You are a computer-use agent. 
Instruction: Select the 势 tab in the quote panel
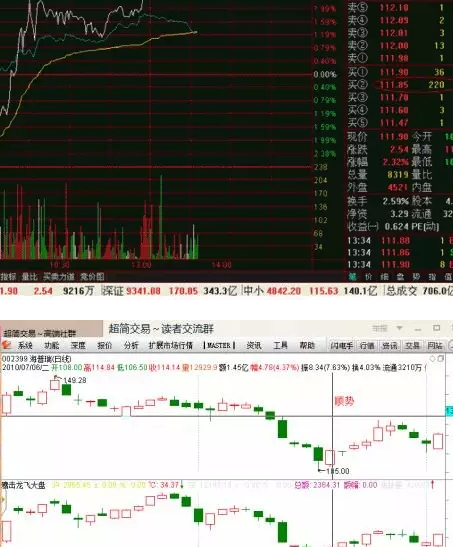coord(416,277)
